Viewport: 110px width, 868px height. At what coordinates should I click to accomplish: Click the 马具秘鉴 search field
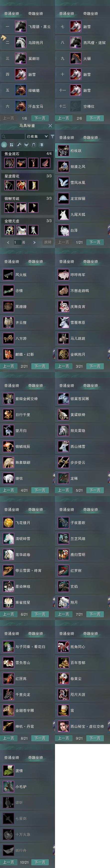click(13, 136)
